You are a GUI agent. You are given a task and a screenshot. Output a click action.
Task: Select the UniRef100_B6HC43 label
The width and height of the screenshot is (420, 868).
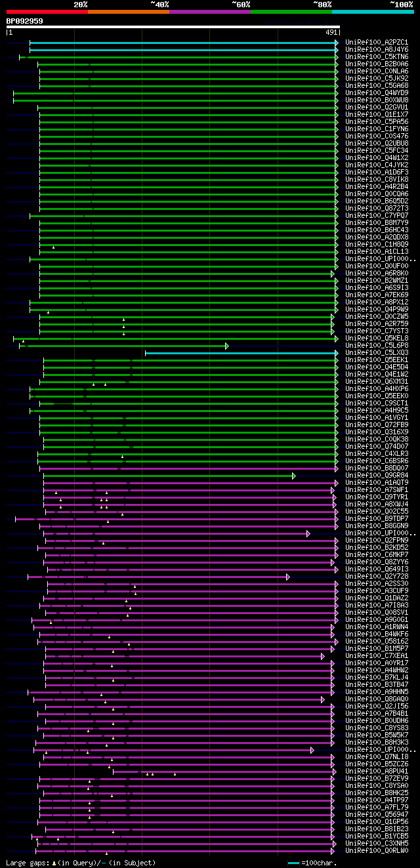pos(377,230)
